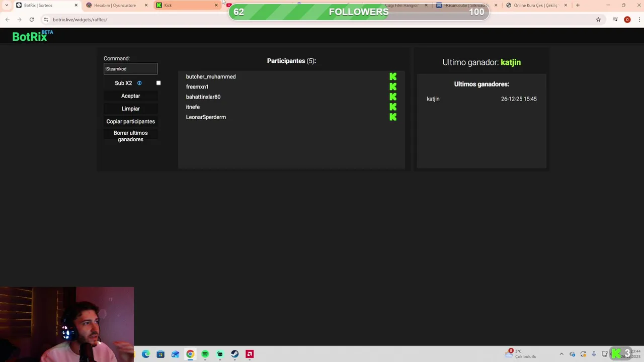The width and height of the screenshot is (644, 362).
Task: Open the weather widget showing 3°C
Action: click(521, 354)
